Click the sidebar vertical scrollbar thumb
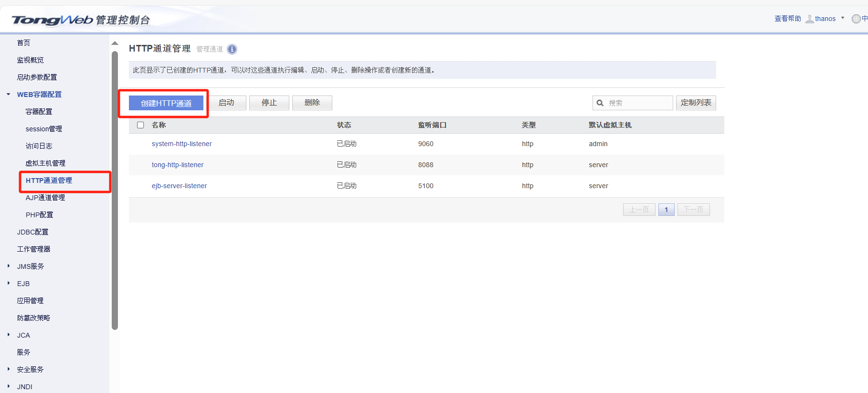 115,190
